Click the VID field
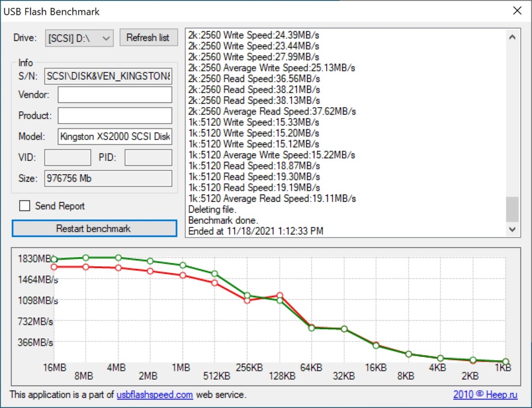Screen dimensions: 532x408 [68, 158]
